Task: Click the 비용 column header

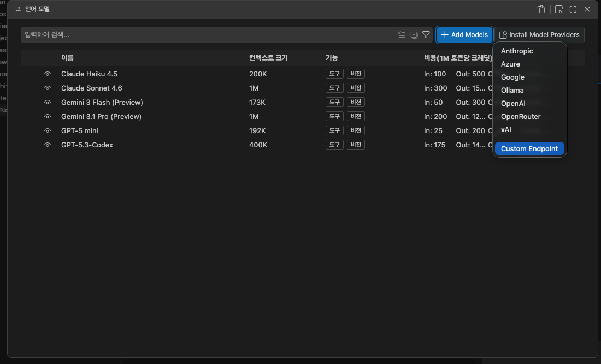Action: pyautogui.click(x=458, y=58)
